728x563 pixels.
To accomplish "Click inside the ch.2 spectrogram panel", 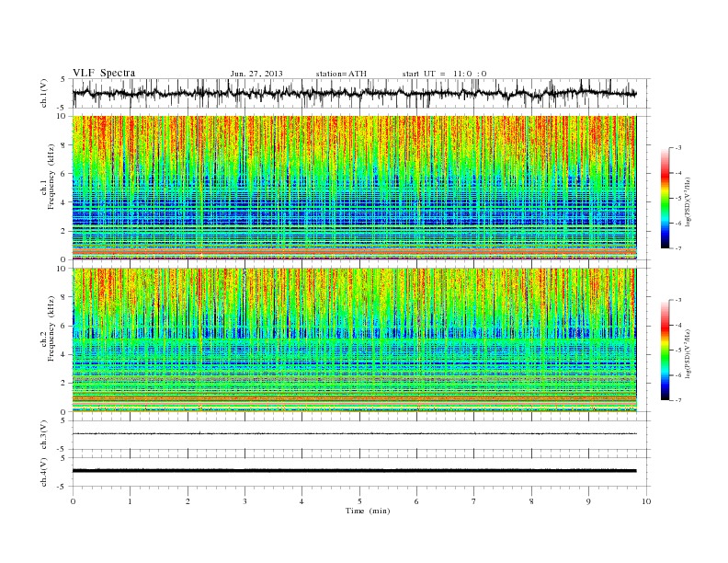I will [x=354, y=340].
